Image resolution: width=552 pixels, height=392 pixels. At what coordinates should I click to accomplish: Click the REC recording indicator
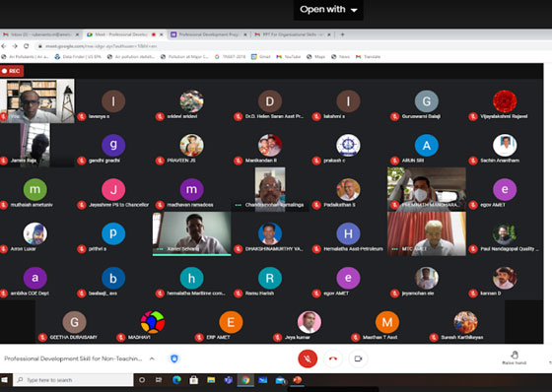point(12,71)
